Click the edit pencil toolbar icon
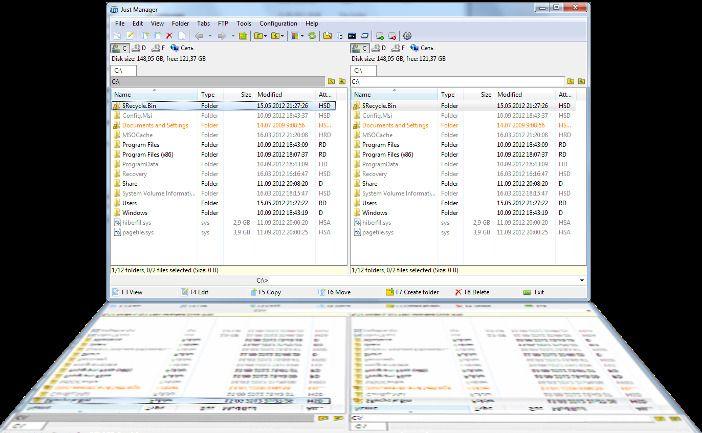 tap(130, 36)
